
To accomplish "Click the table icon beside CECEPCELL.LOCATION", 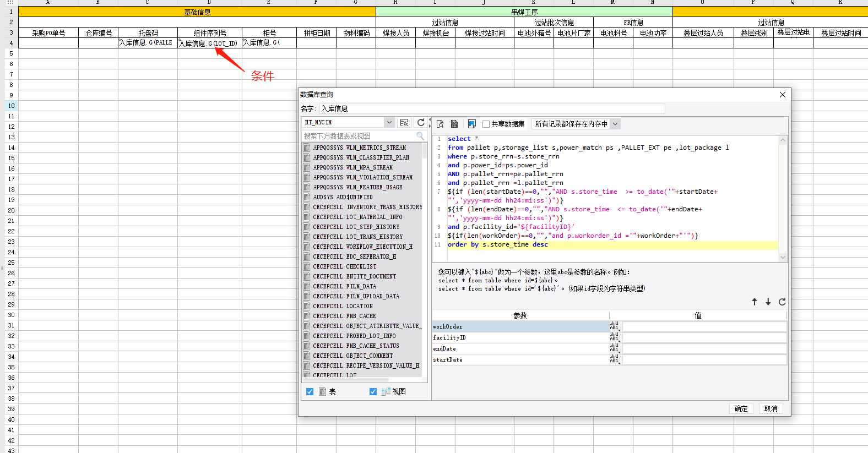I will (x=307, y=306).
